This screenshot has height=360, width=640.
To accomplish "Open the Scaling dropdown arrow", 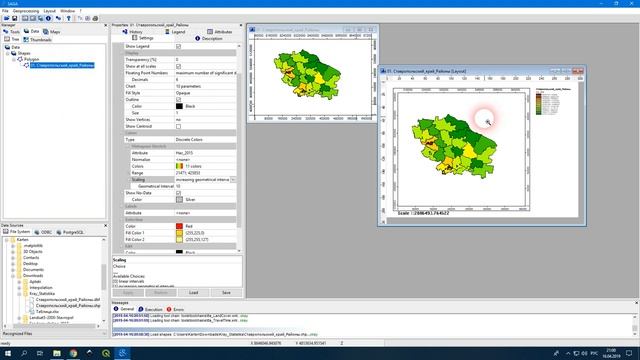I will [x=233, y=180].
